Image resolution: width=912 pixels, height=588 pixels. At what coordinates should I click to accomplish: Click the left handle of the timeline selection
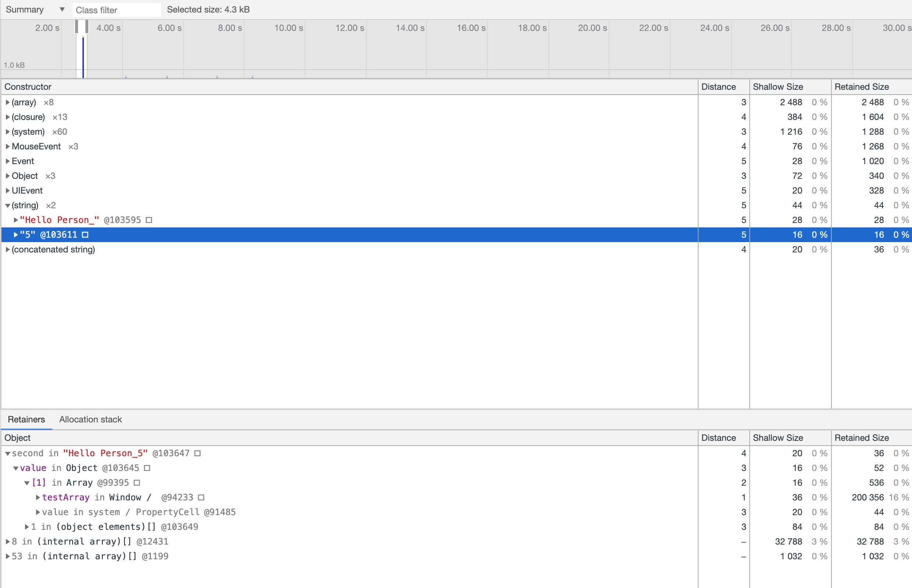click(77, 27)
